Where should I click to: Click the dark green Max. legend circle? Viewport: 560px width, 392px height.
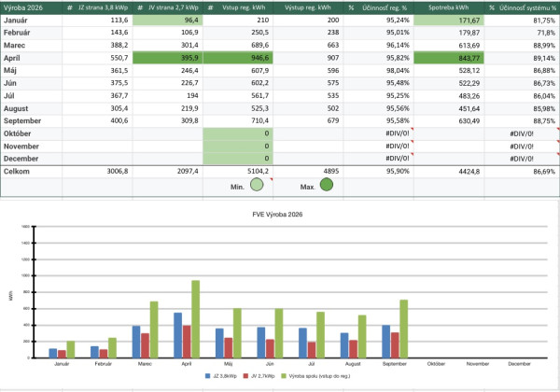327,185
